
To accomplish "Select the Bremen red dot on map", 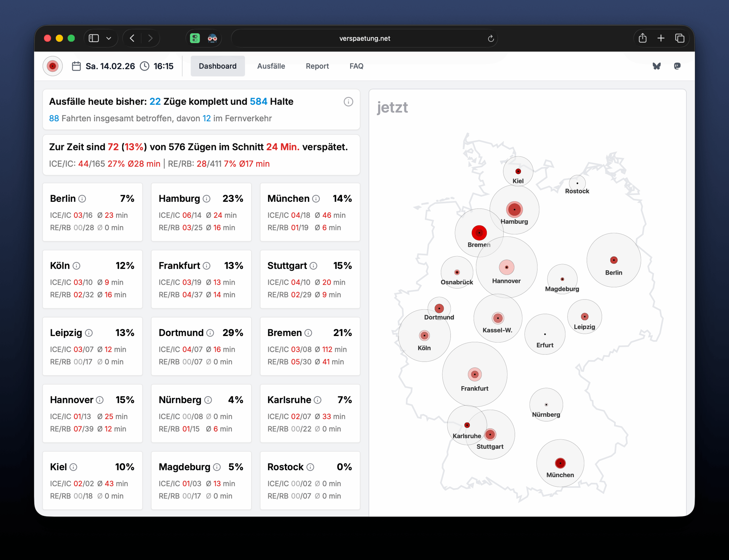I will tap(479, 233).
